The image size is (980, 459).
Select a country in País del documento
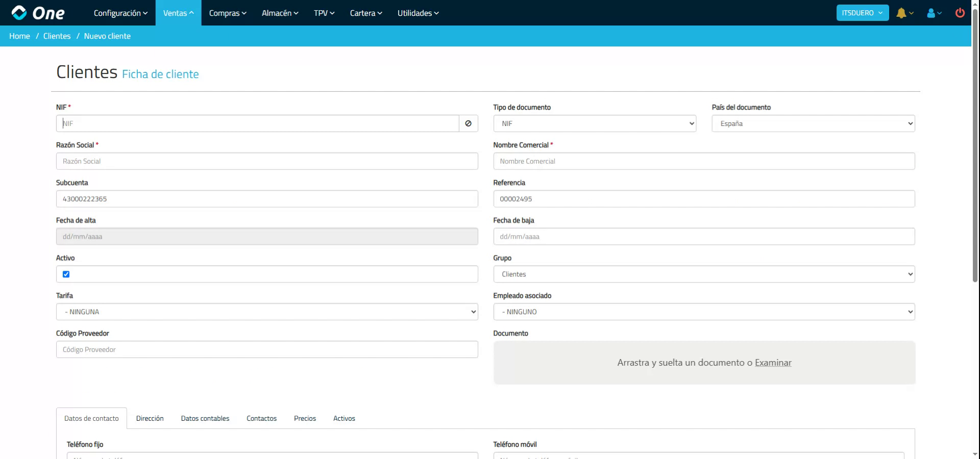coord(813,123)
